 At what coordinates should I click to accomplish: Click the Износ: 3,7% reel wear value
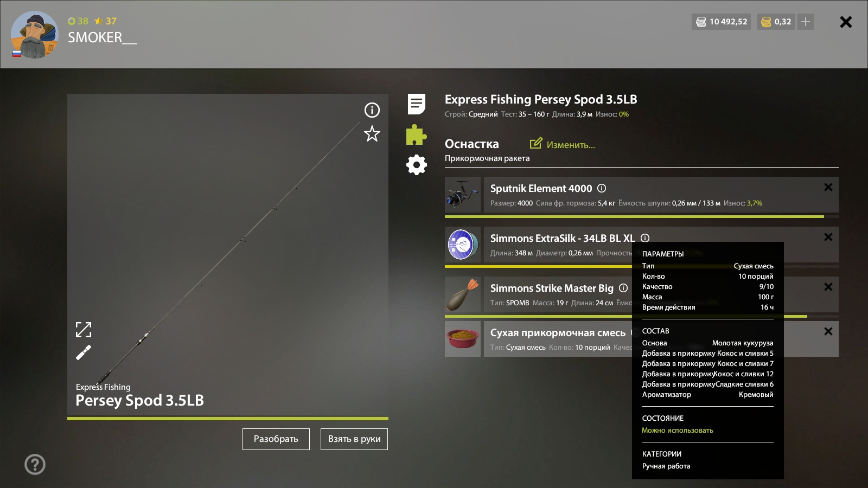tap(743, 203)
